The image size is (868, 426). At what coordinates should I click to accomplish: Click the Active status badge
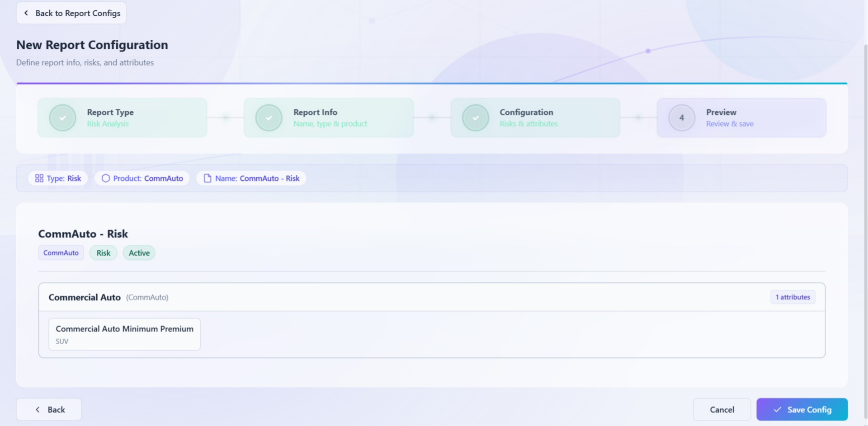[139, 253]
